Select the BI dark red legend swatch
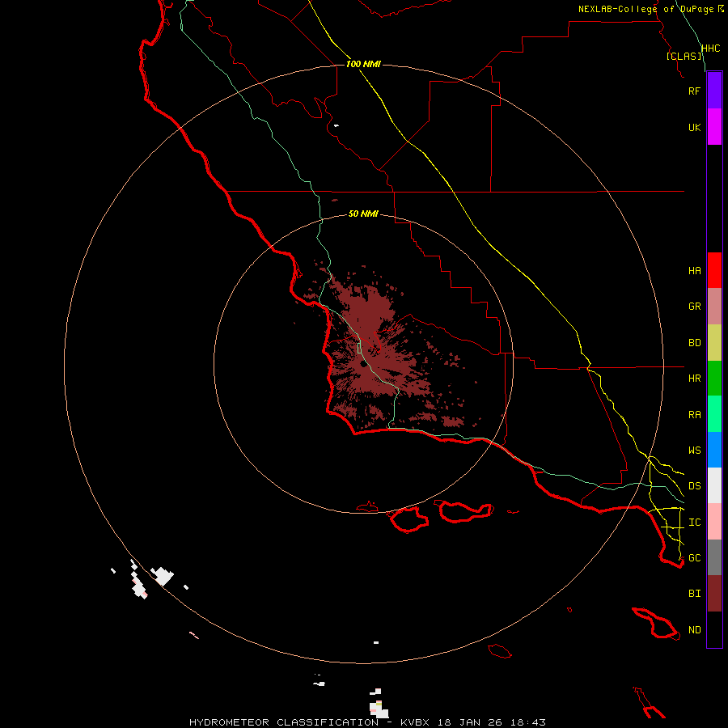This screenshot has height=728, width=728. [x=714, y=594]
